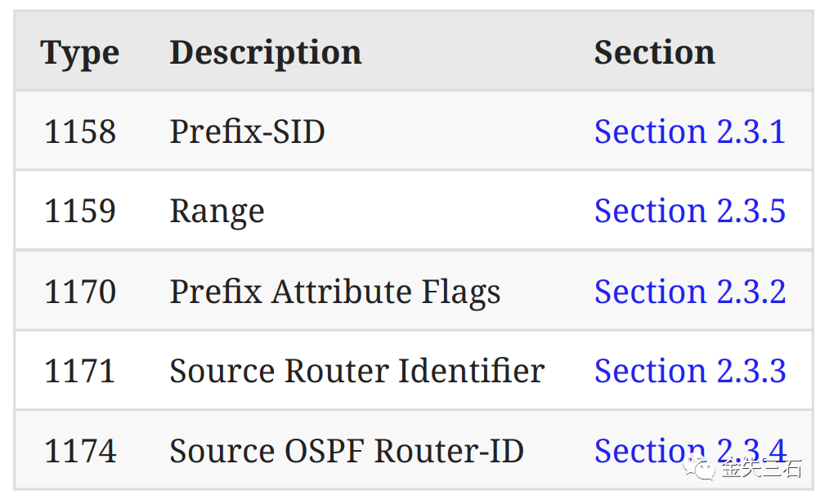
Task: Click the Section column header
Action: click(x=654, y=52)
